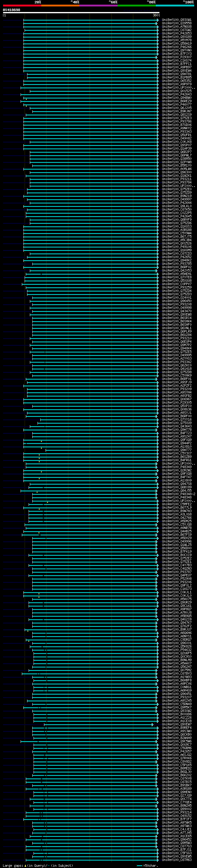
Task: Select UniRef100_Q9T0N0 in the hit list
Action: click(x=177, y=50)
